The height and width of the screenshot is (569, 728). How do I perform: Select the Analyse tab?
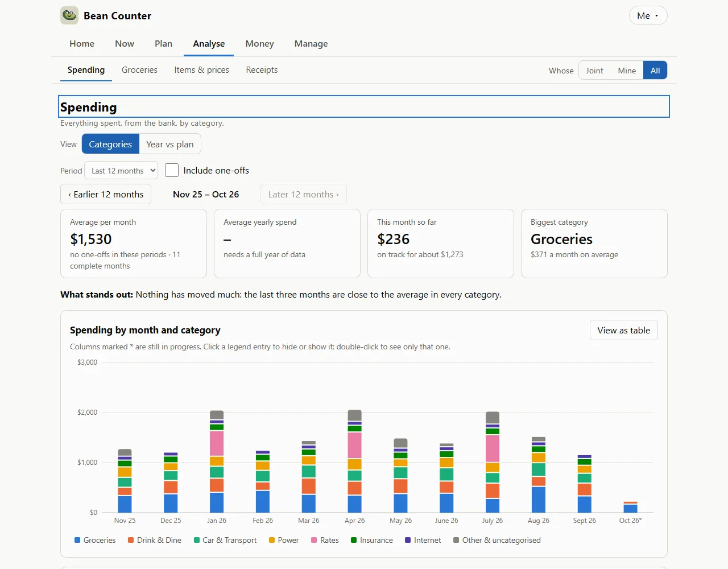[x=209, y=44]
